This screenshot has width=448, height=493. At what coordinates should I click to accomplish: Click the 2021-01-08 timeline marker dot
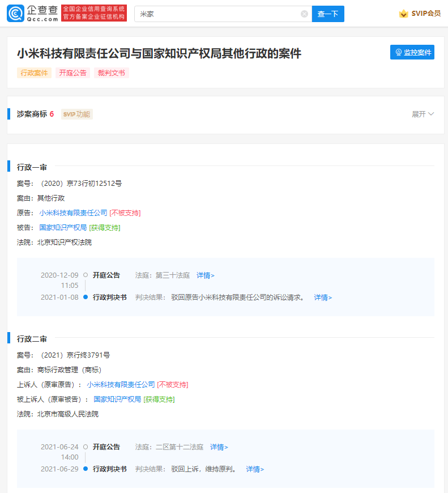point(86,297)
